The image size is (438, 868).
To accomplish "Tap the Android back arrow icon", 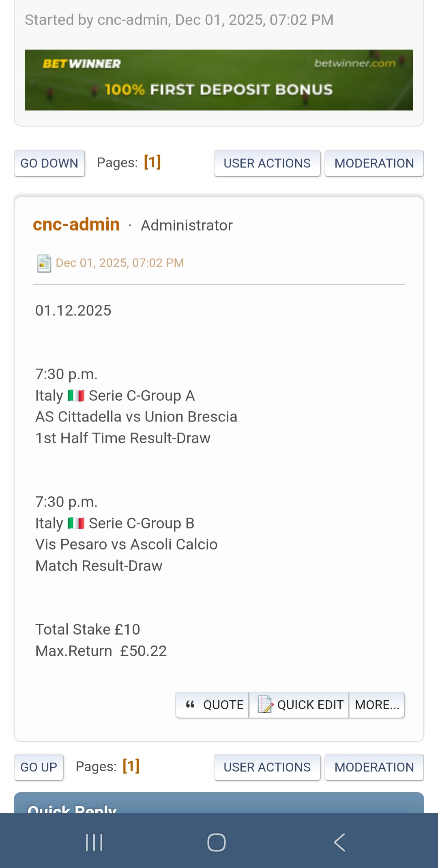I will coord(339,842).
